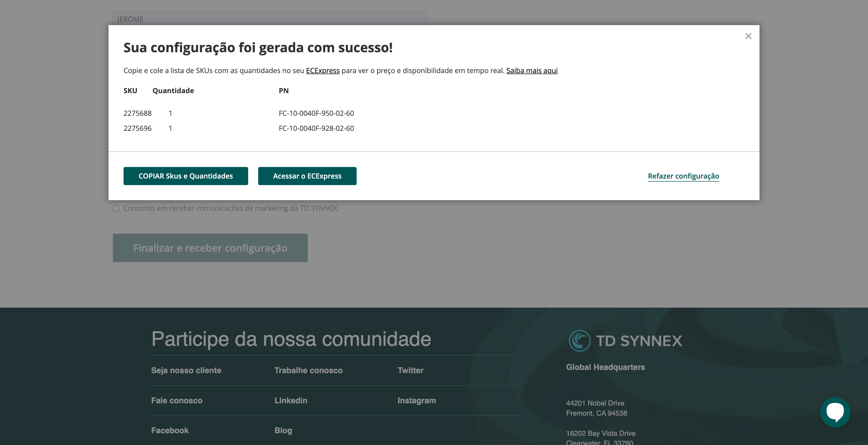868x445 pixels.
Task: Open the ECExpress link
Action: coord(322,70)
